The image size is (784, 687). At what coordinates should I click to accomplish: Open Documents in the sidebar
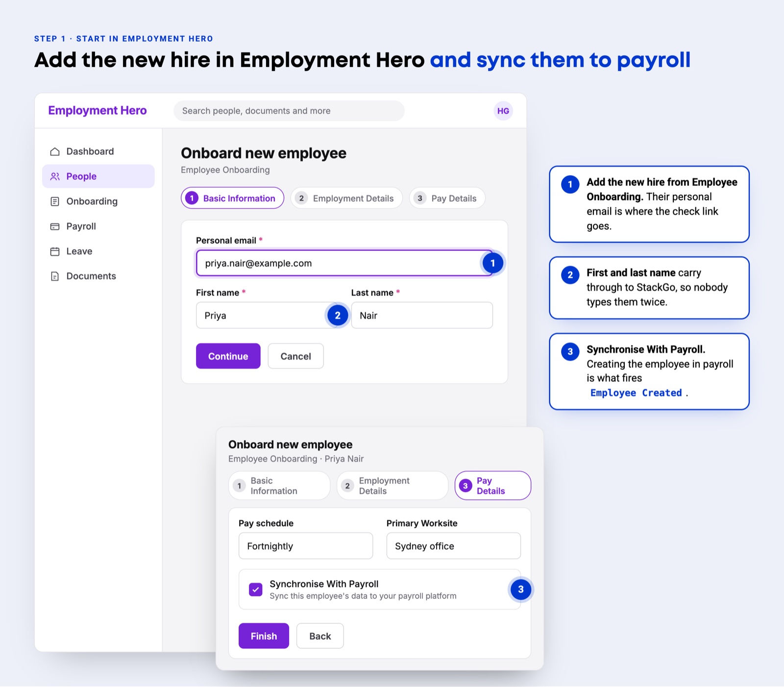point(98,276)
